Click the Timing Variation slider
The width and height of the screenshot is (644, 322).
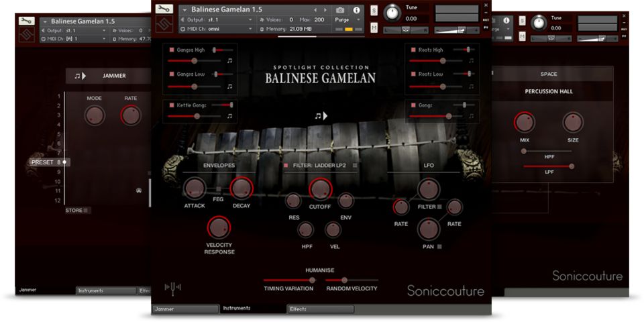pos(288,280)
